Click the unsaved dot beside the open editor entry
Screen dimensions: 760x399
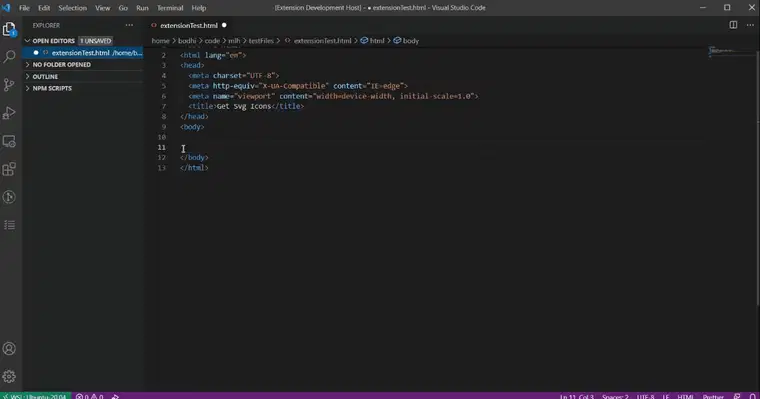pos(36,53)
